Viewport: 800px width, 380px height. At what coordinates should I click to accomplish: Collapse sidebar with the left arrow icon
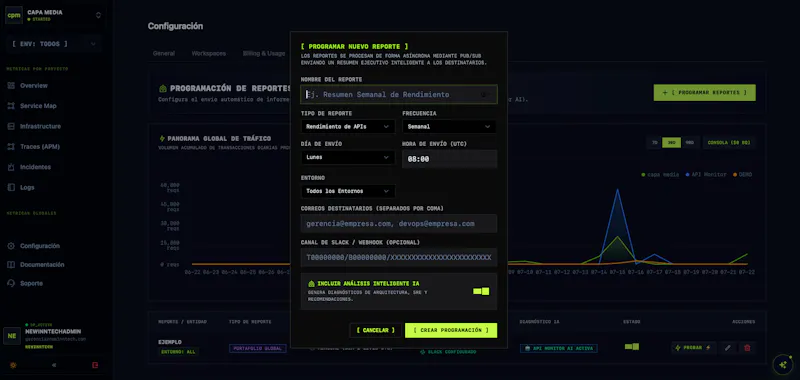coord(54,365)
